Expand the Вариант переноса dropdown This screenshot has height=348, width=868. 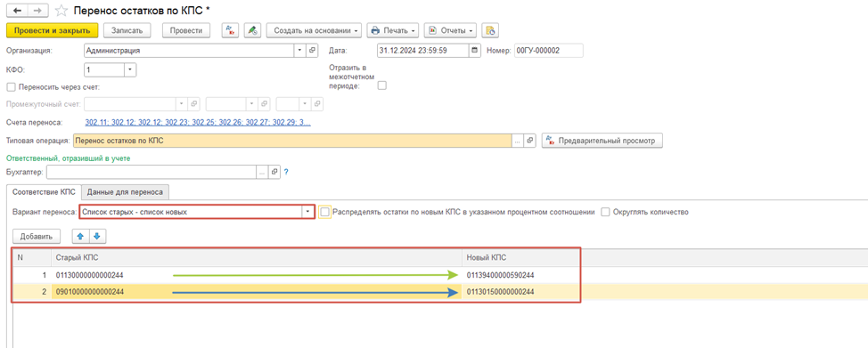(x=308, y=212)
